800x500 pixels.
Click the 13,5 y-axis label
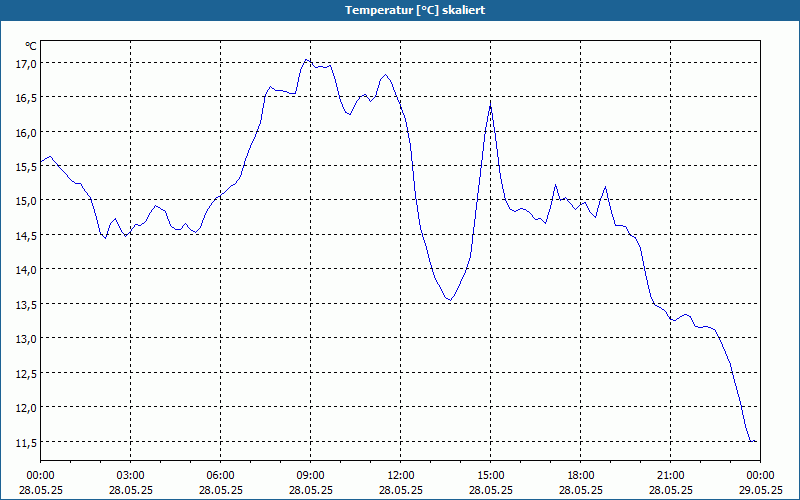click(x=26, y=305)
